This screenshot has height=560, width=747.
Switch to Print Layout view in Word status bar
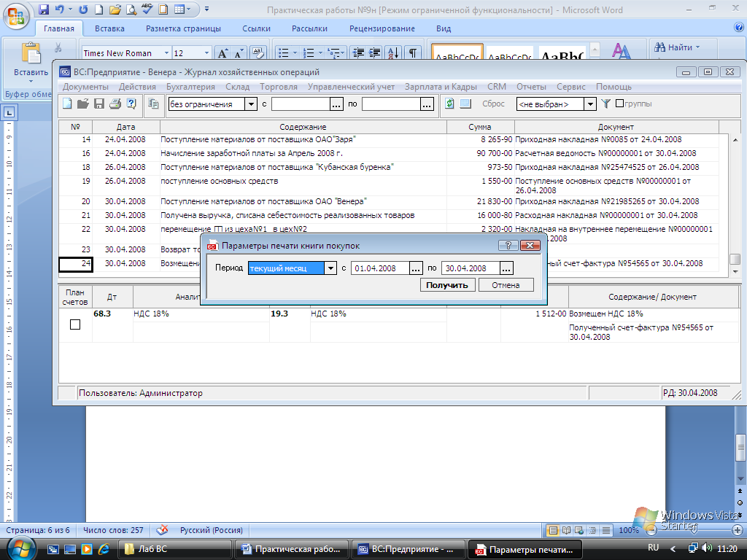[553, 530]
